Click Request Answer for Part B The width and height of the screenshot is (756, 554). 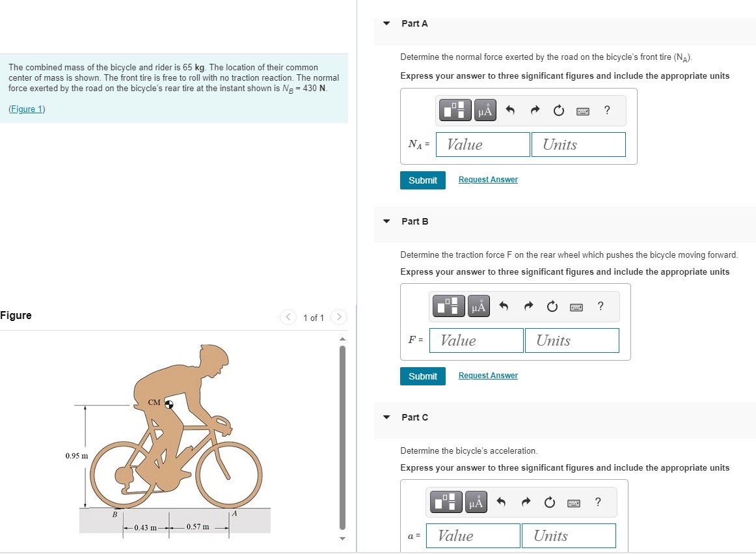coord(487,376)
